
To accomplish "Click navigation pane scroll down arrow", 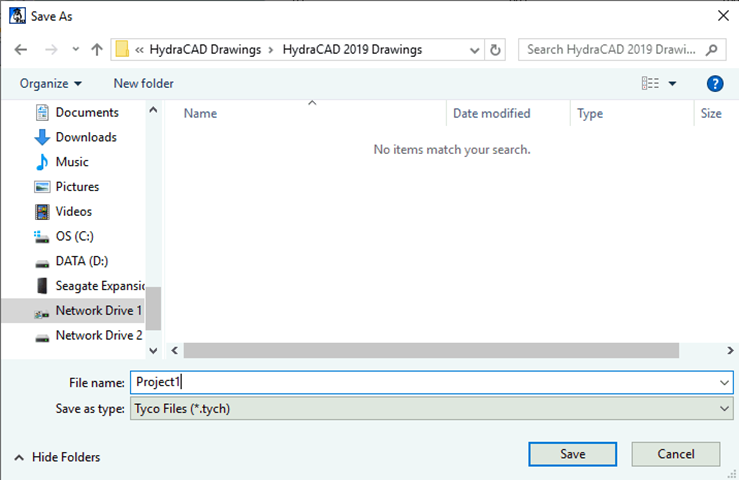I will (x=153, y=350).
